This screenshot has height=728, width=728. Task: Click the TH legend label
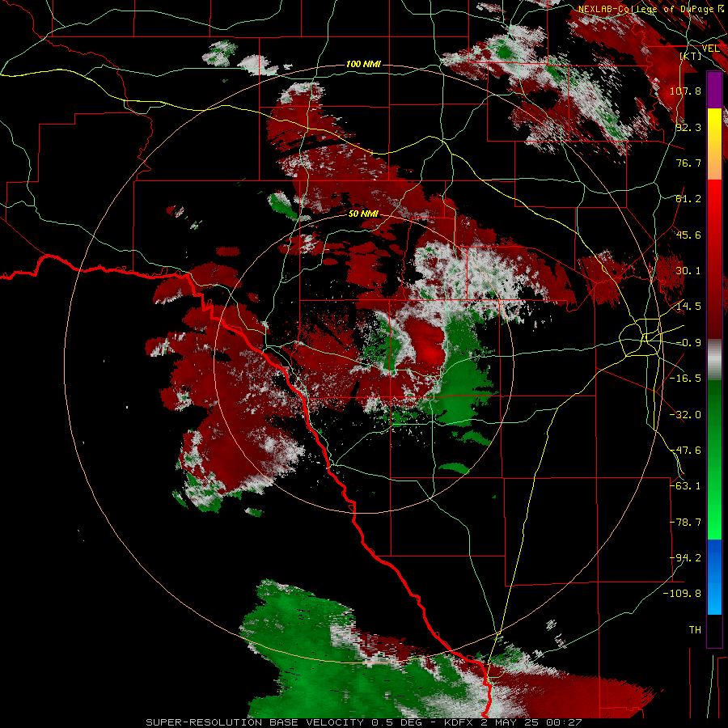click(695, 630)
